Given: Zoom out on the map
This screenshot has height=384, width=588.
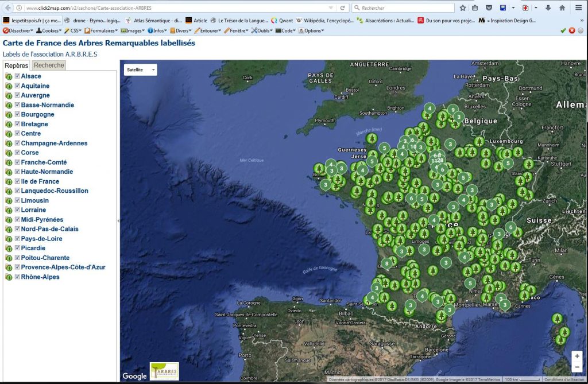Looking at the screenshot, I should tap(577, 367).
